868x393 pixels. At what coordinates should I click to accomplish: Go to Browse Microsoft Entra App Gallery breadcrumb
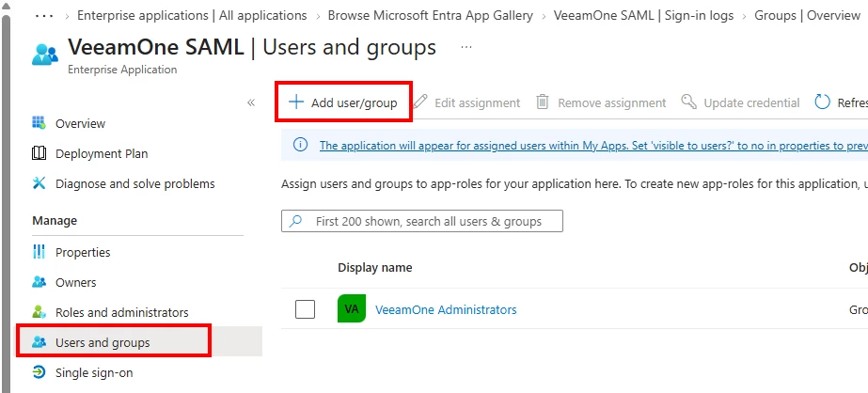430,15
